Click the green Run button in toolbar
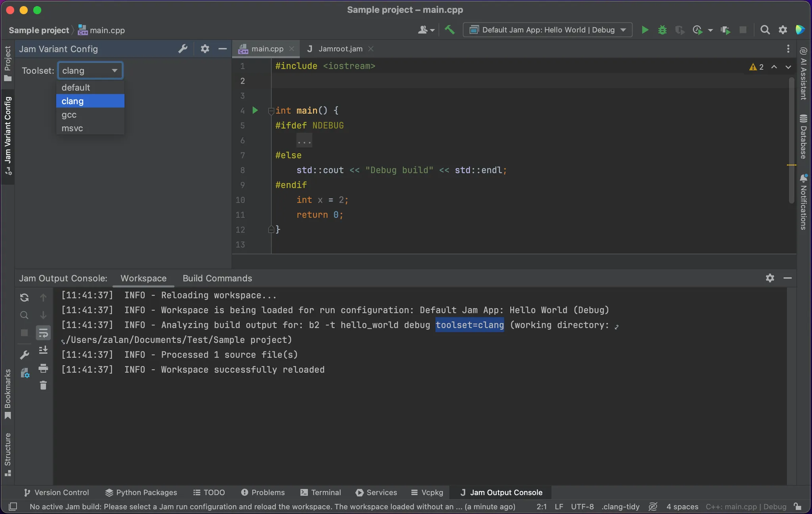 (x=645, y=30)
